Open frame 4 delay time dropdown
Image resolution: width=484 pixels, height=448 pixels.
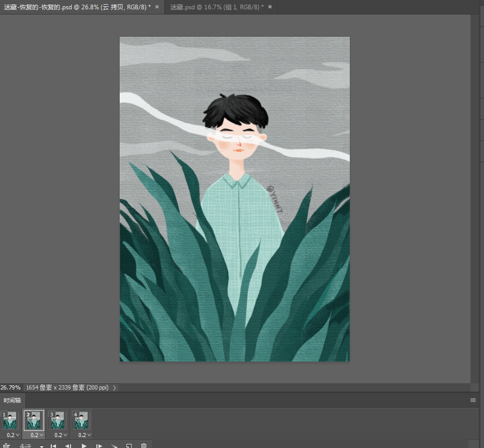pyautogui.click(x=84, y=435)
